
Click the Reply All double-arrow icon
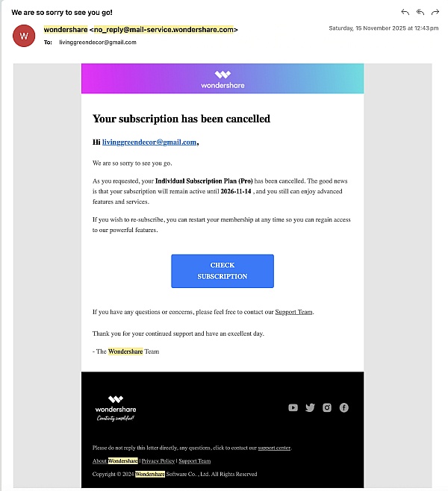[420, 12]
